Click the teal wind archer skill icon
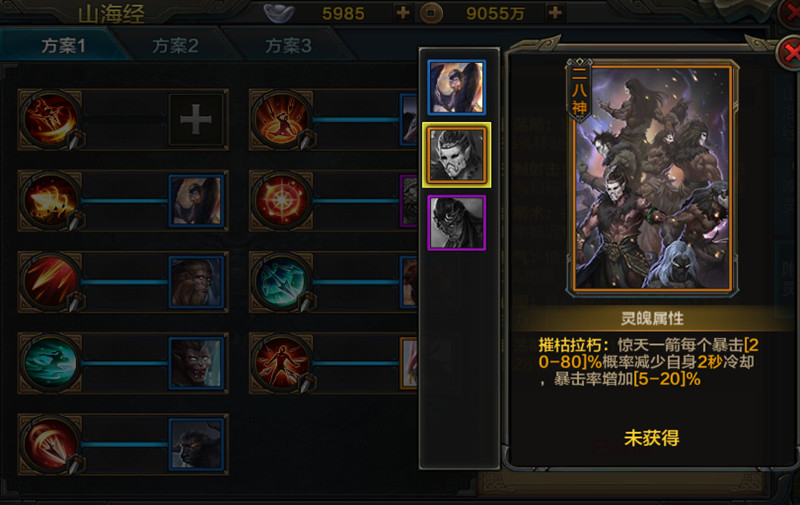The image size is (800, 505). pyautogui.click(x=49, y=363)
